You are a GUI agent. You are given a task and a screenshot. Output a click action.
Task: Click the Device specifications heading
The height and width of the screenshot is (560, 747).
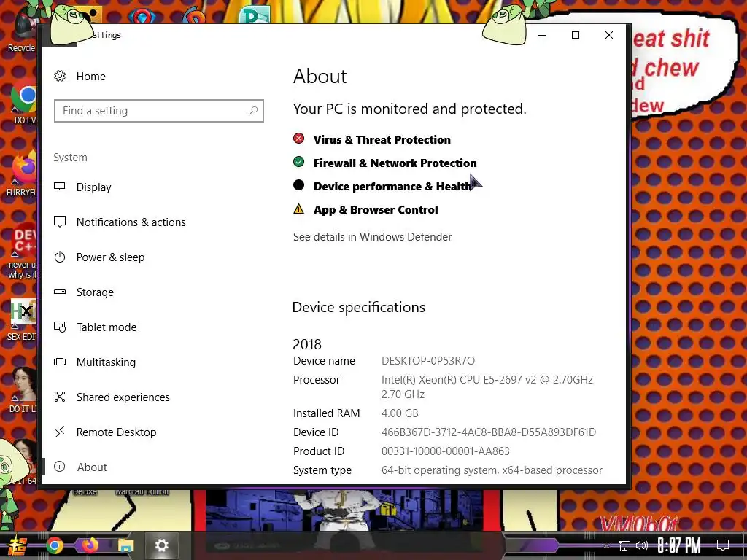pos(358,308)
